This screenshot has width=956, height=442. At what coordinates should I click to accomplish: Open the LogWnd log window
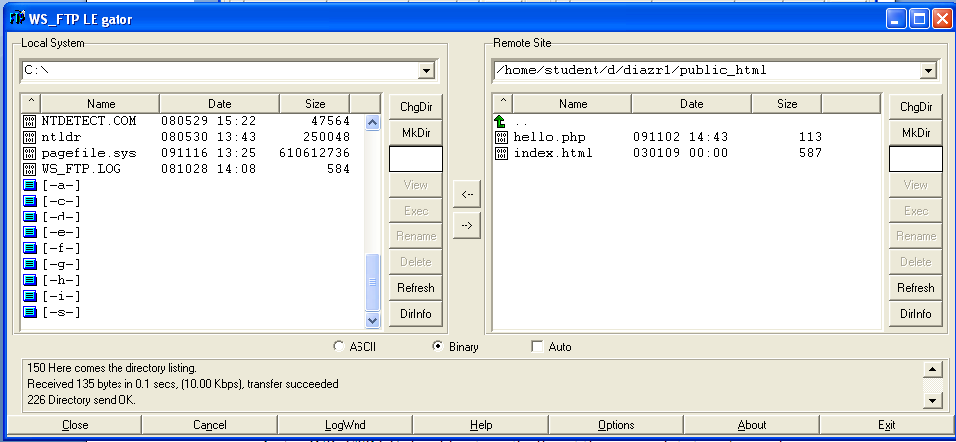coord(345,425)
